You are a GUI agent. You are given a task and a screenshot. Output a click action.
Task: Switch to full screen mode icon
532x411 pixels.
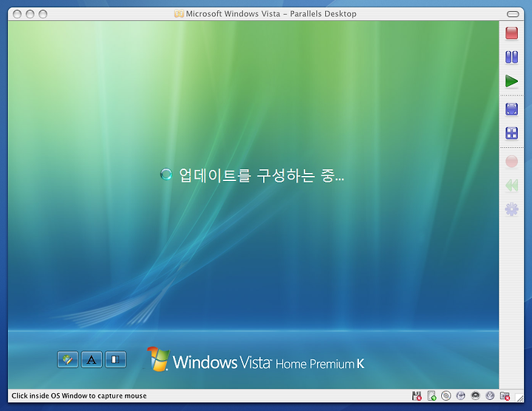pyautogui.click(x=511, y=109)
